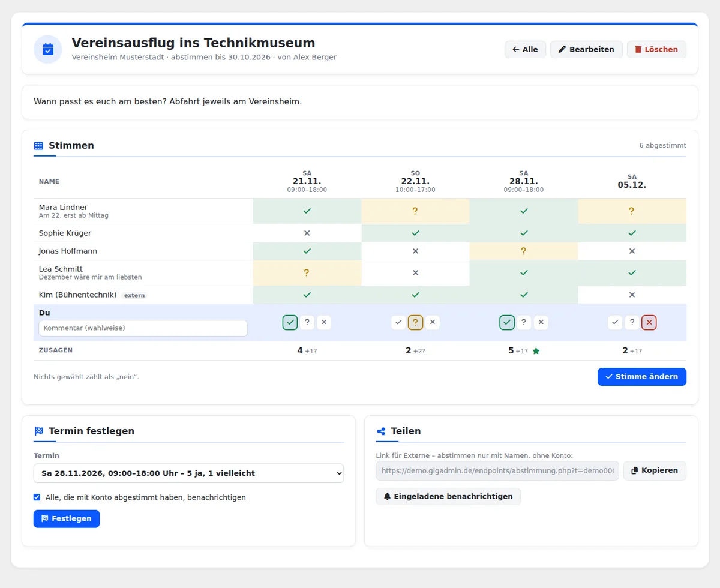Screen dimensions: 720x588
Task: Click the SA 05.12. column header
Action: 632,181
